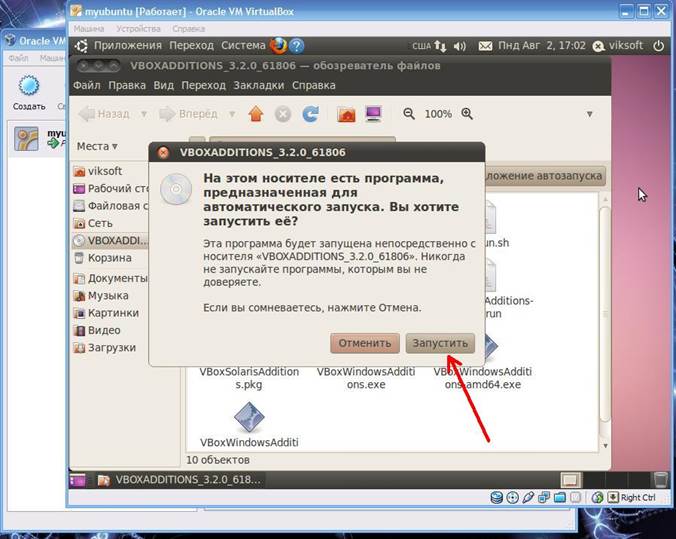
Task: Expand the Вперёд history dropdown arrow
Action: click(232, 114)
